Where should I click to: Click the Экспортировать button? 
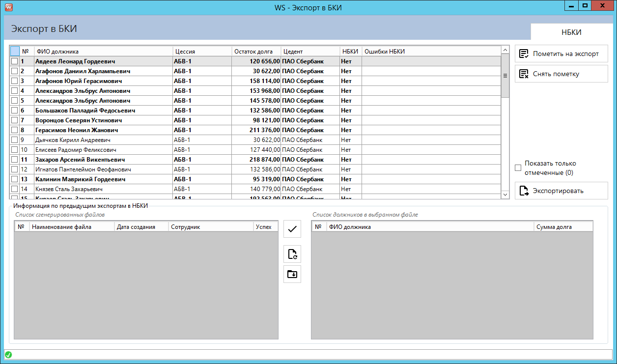click(561, 191)
